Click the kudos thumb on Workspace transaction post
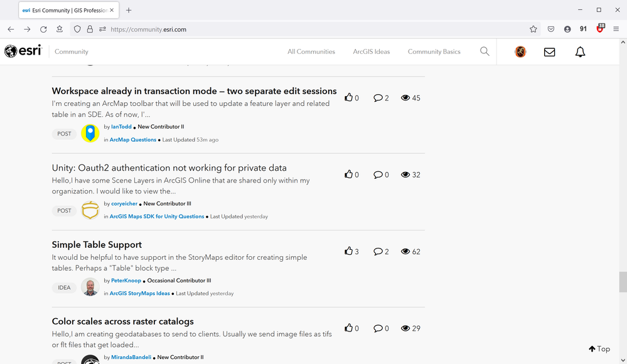The image size is (627, 364). pyautogui.click(x=349, y=97)
